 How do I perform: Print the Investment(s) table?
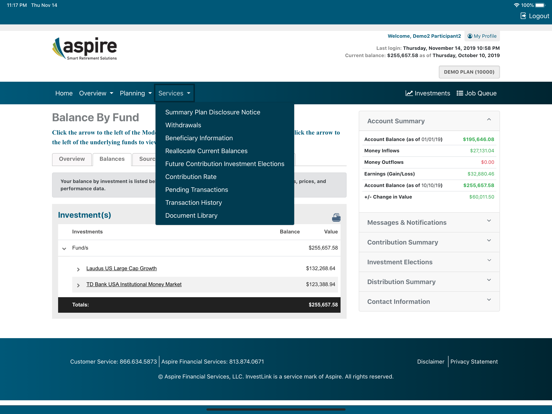coord(336,218)
